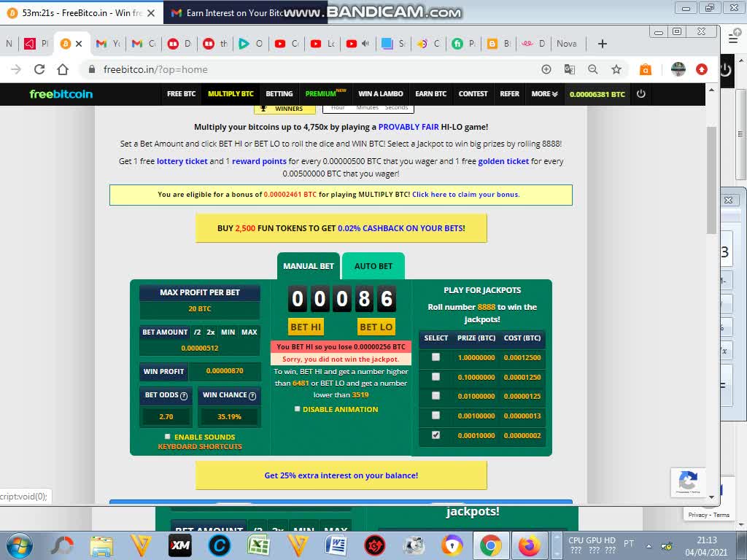
Task: Click the account balance 0.00006381 BTC
Action: pos(597,94)
